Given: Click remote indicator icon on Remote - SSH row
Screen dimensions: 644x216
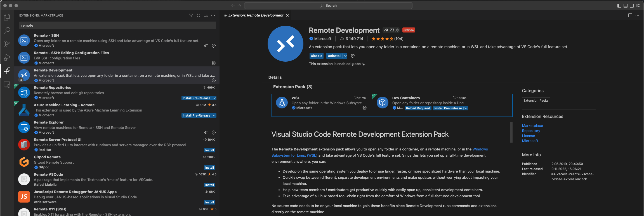Looking at the screenshot, I should click(x=206, y=46).
